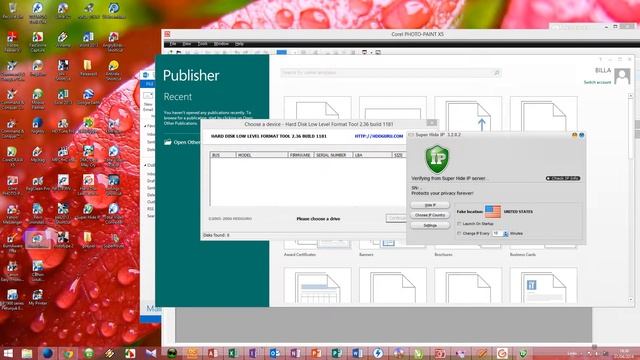The height and width of the screenshot is (360, 640).
Task: Click the Corel PHOTO-PAINT title bar app icon
Action: point(167,34)
